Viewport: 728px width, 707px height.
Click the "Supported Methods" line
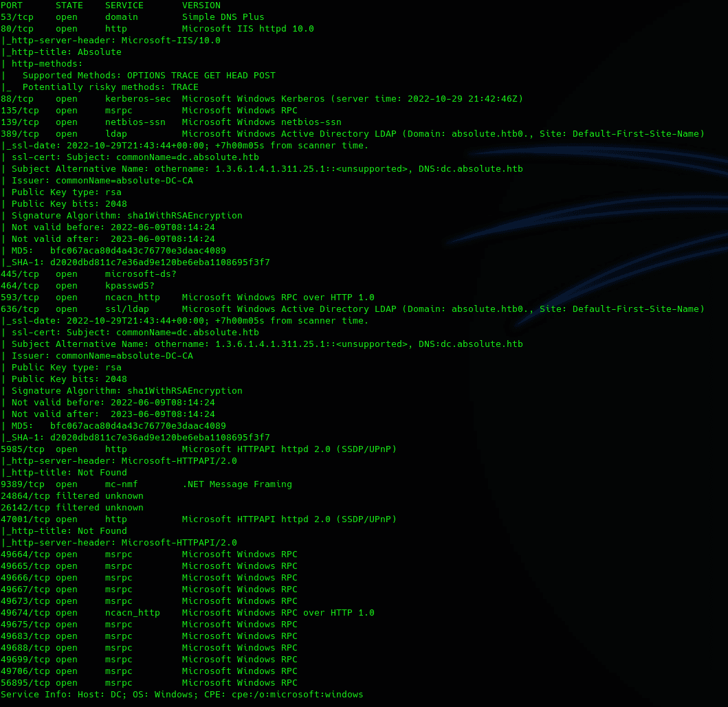[x=138, y=76]
